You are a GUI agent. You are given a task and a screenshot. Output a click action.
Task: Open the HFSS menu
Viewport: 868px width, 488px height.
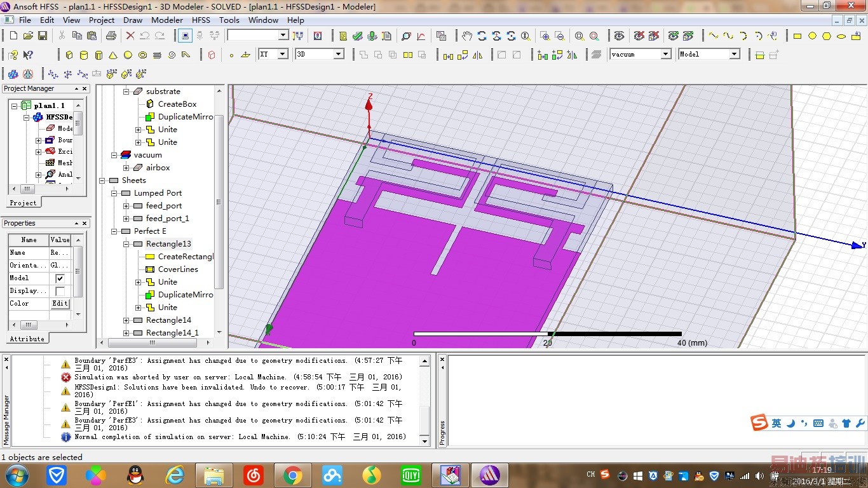[201, 20]
